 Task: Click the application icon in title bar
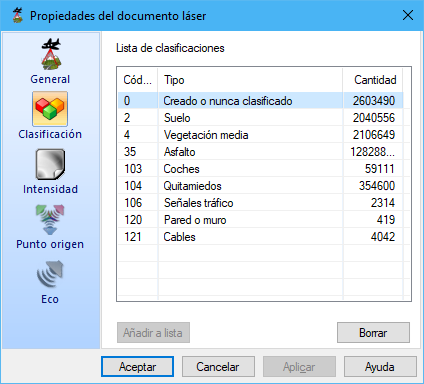click(x=18, y=15)
